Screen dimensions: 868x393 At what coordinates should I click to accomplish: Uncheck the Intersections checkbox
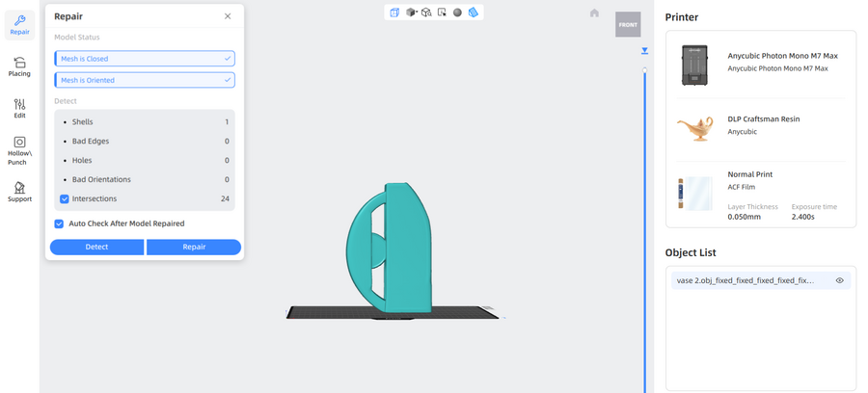(65, 199)
